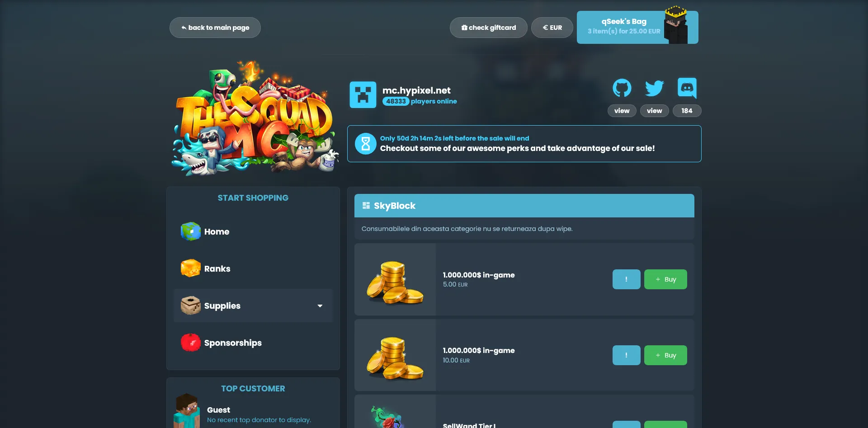Viewport: 868px width, 428px height.
Task: Show info for 10.00 EUR coins package
Action: 626,355
